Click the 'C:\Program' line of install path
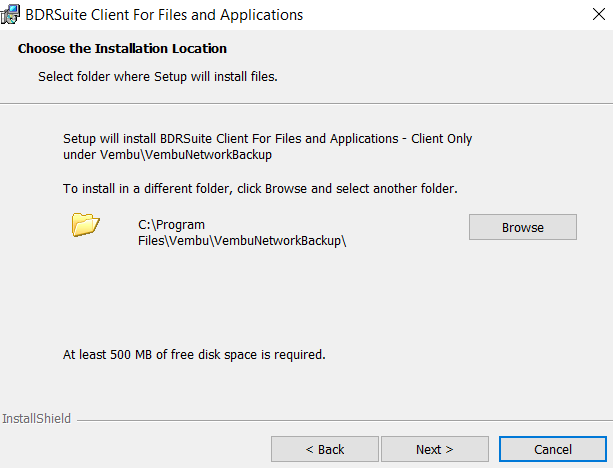The width and height of the screenshot is (613, 468). click(171, 225)
